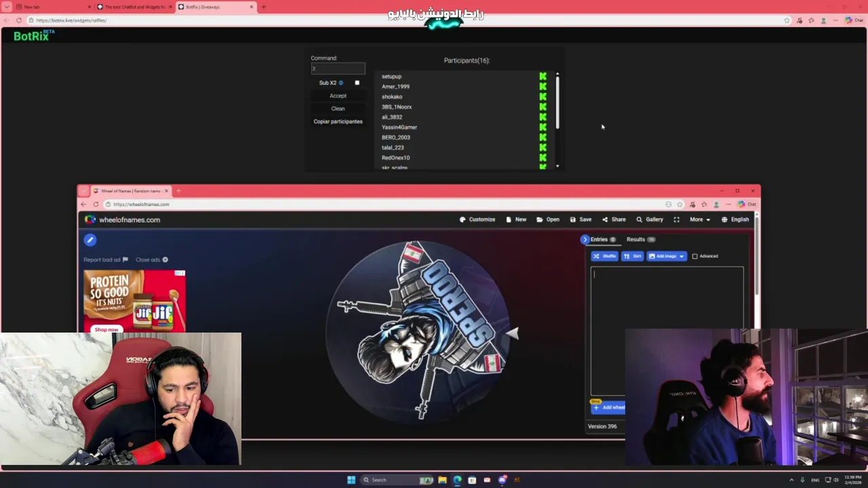Switch to the Results tab

pos(641,239)
